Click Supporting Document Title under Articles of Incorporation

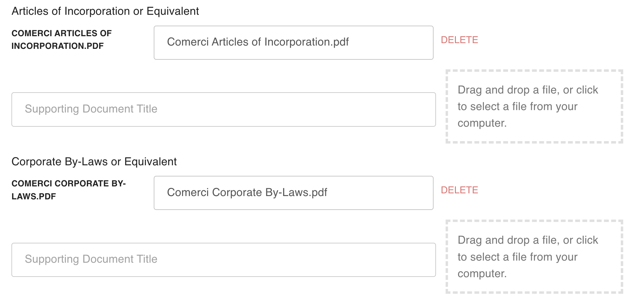point(223,109)
